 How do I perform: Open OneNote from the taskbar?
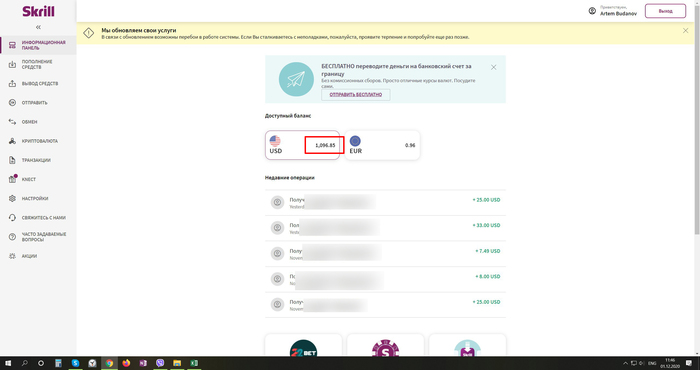click(143, 363)
